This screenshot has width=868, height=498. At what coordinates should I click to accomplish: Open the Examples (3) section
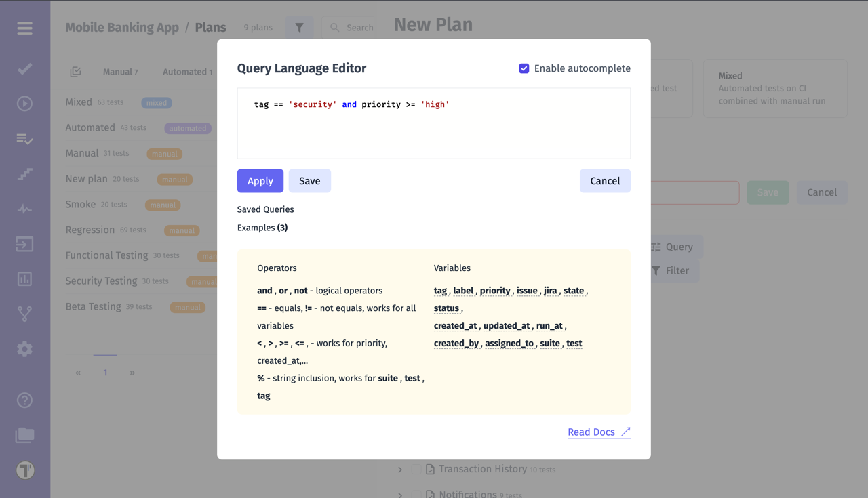click(x=262, y=228)
